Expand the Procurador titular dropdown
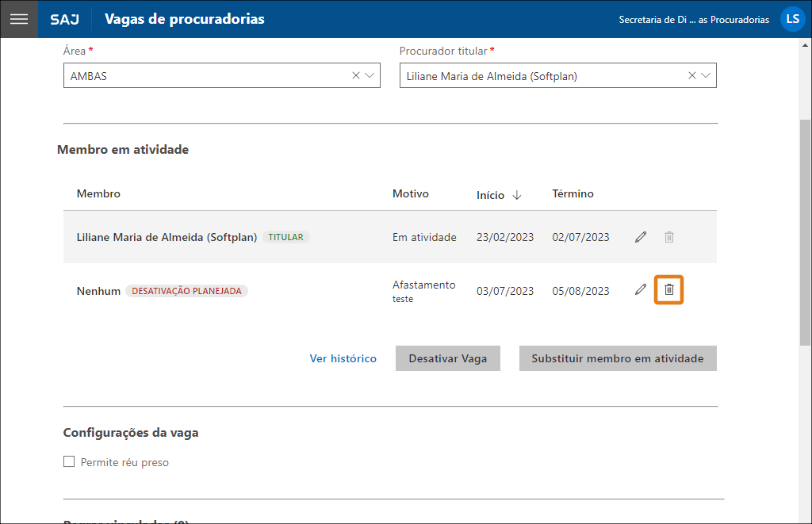Image resolution: width=812 pixels, height=524 pixels. pyautogui.click(x=706, y=76)
